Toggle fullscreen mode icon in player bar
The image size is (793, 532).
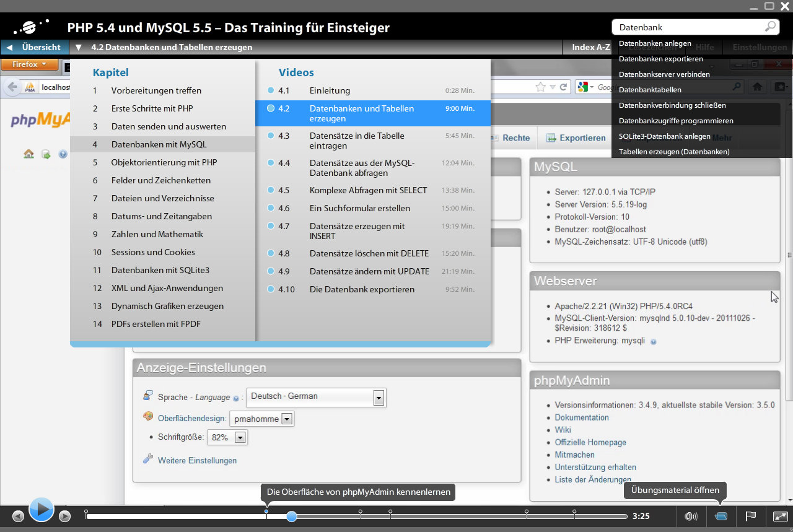click(780, 516)
